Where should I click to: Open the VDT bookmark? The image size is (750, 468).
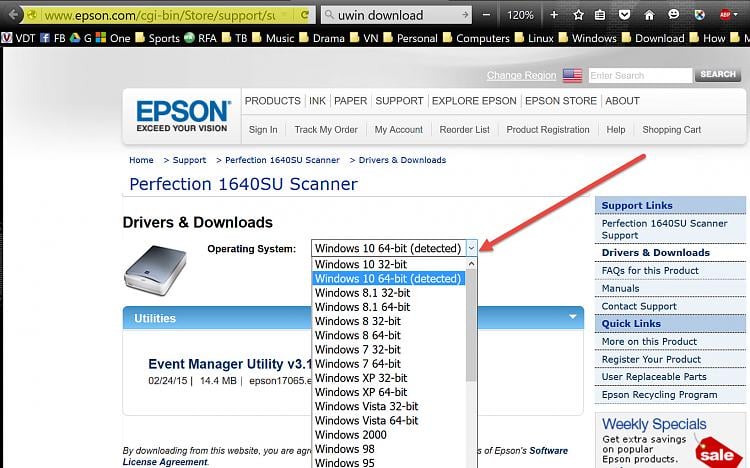click(x=19, y=38)
